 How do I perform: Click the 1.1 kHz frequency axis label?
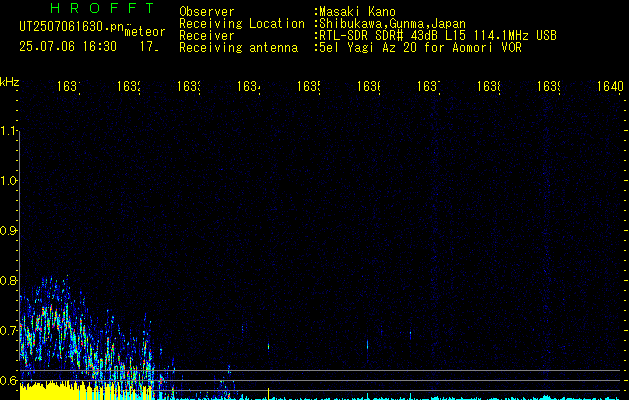pos(10,131)
